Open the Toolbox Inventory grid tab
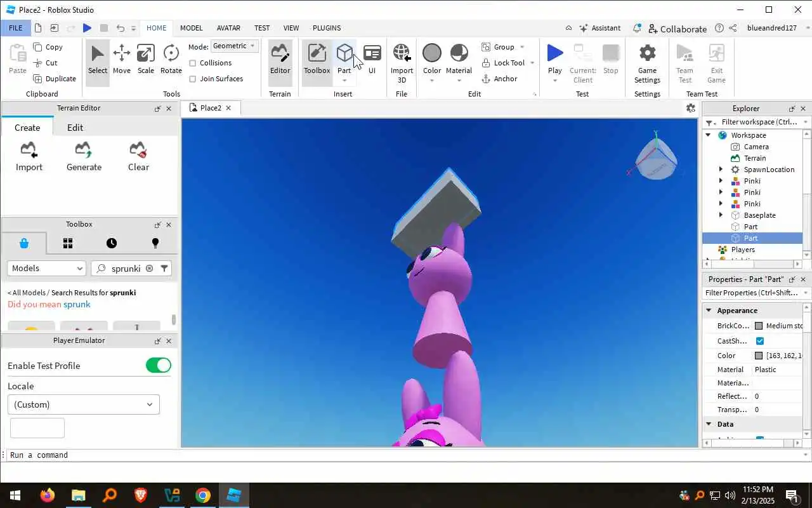The image size is (812, 508). (68, 243)
